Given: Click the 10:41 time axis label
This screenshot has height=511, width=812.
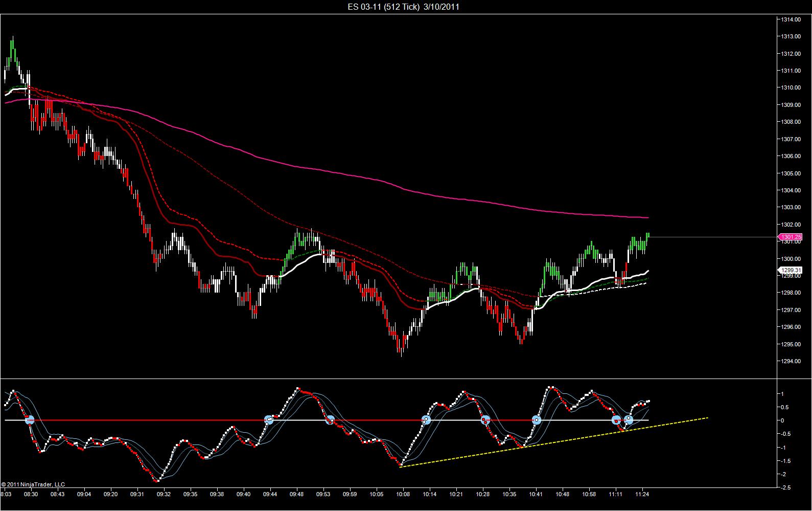Looking at the screenshot, I should (x=536, y=495).
